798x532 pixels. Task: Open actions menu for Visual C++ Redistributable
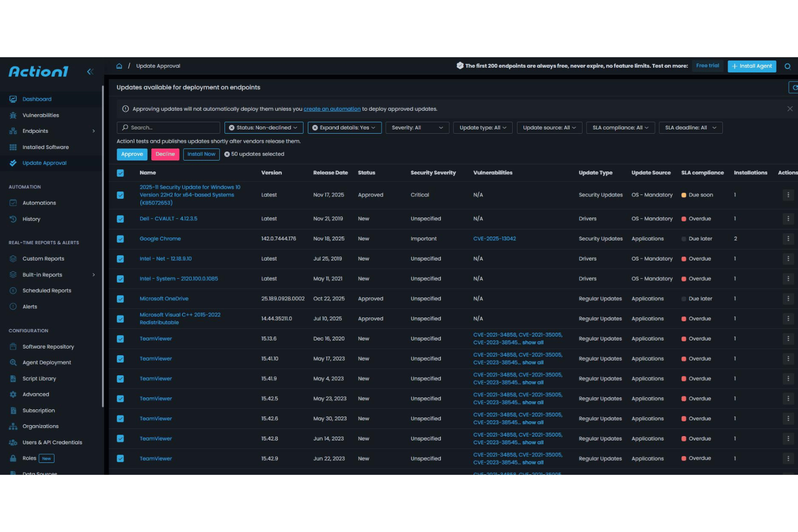(788, 319)
